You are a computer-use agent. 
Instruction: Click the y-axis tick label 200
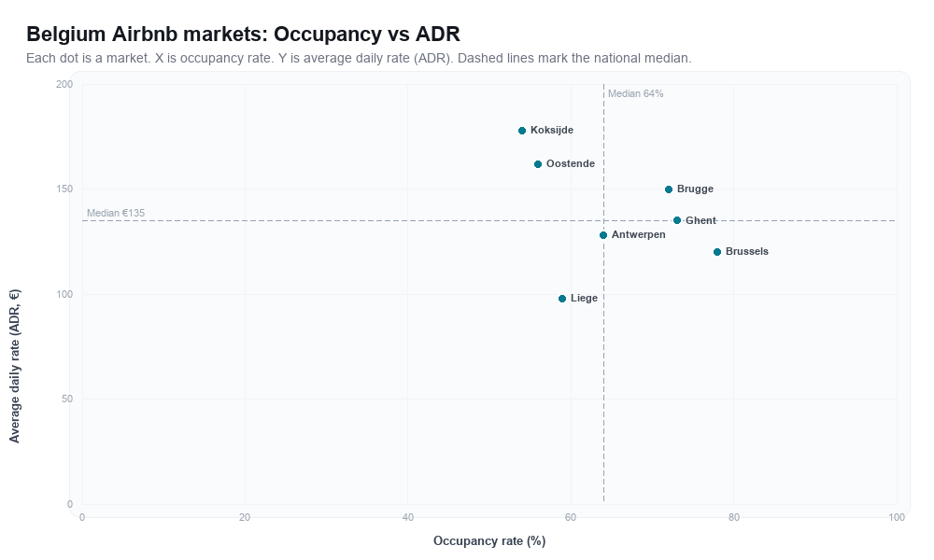click(x=64, y=85)
